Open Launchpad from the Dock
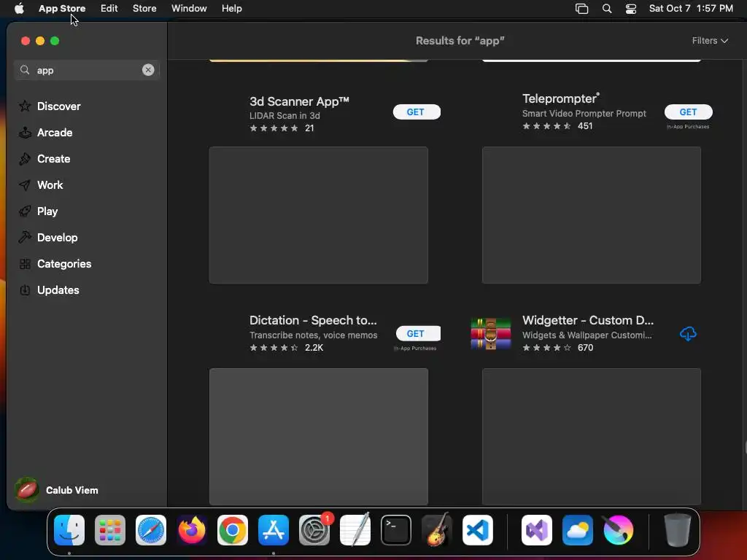Screen dimensions: 747x560 point(110,530)
